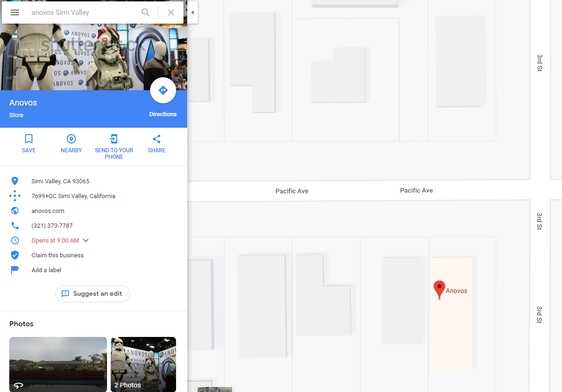562x392 pixels.
Task: Expand the opening hours dropdown arrow
Action: [86, 241]
